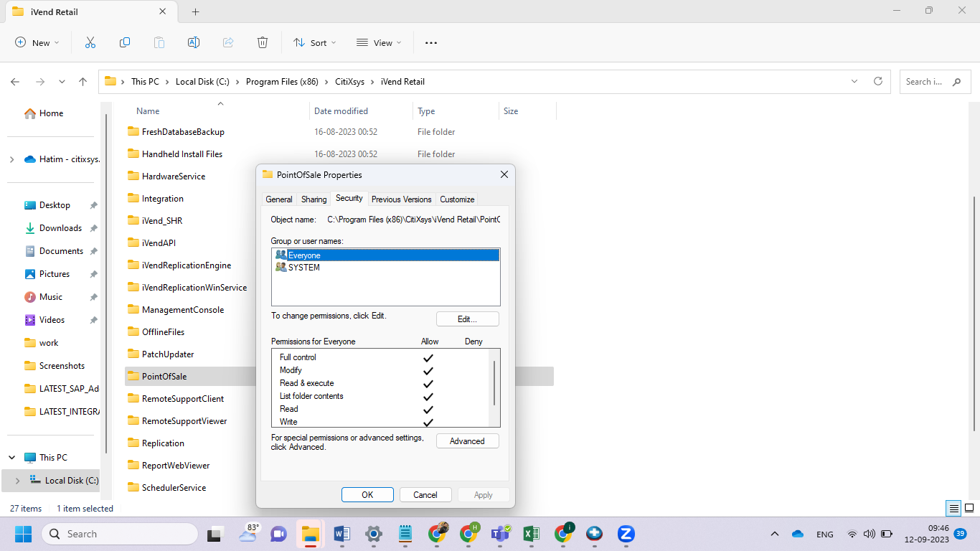Go forward with the right arrow
The height and width of the screenshot is (551, 980).
click(40, 82)
